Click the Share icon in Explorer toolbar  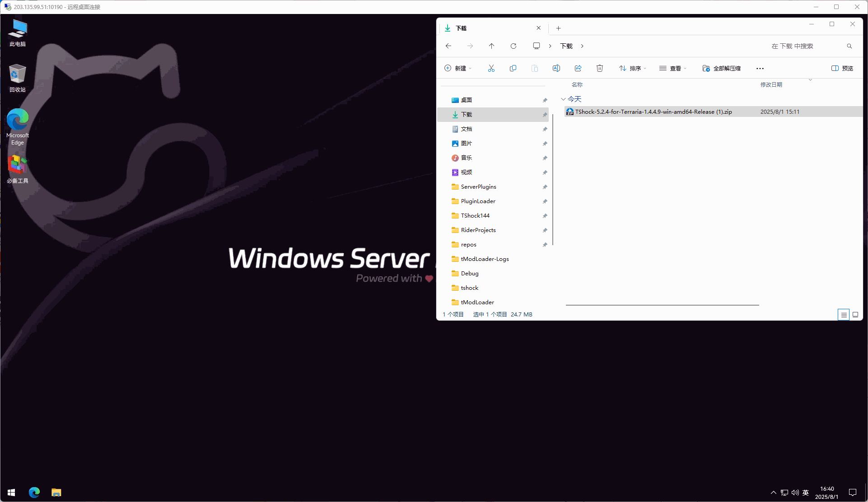578,68
